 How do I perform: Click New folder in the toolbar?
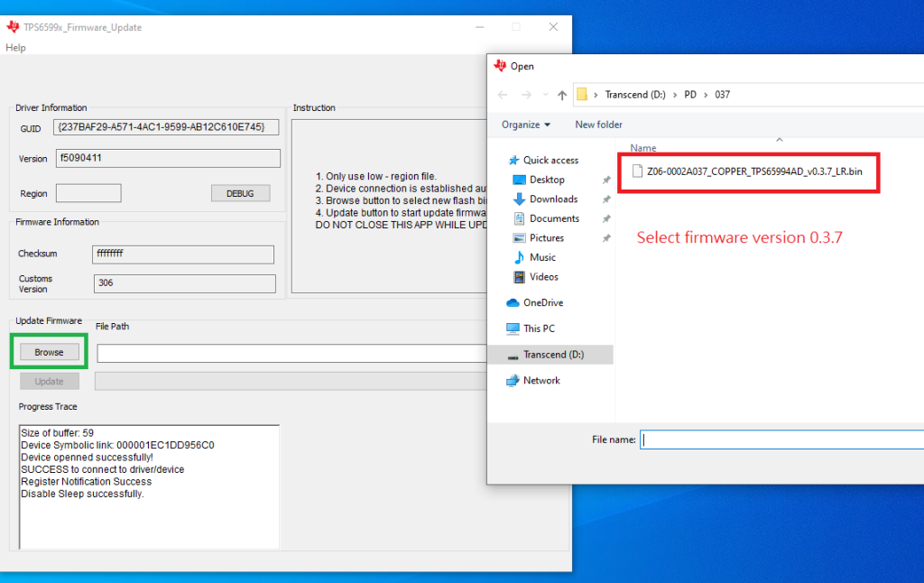point(598,125)
